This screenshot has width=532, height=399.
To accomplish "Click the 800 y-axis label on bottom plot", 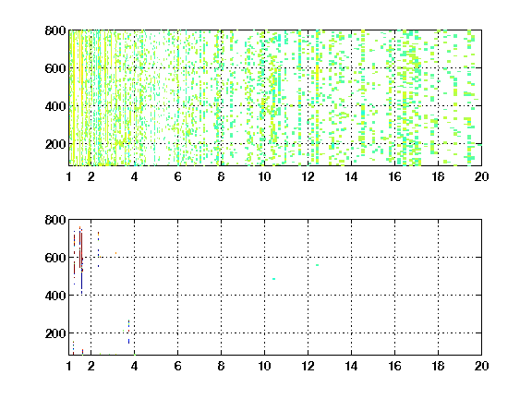I will pyautogui.click(x=55, y=220).
